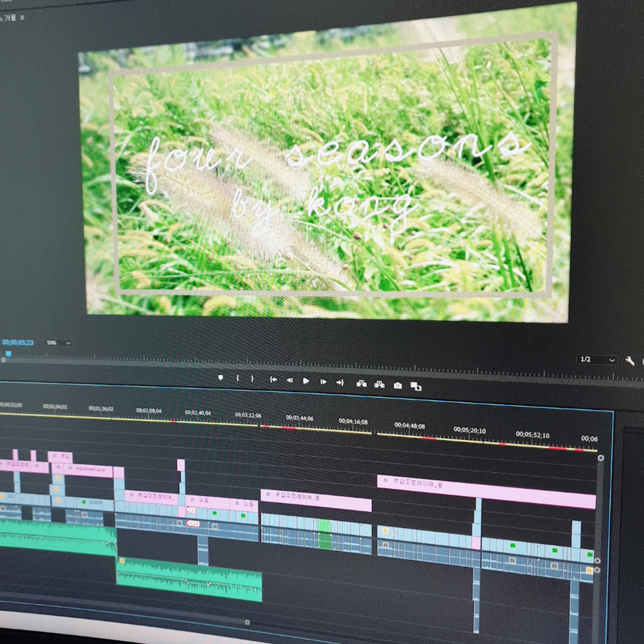This screenshot has height=644, width=644.
Task: Select the green audio clip with yellow fx badge
Action: click(x=189, y=579)
